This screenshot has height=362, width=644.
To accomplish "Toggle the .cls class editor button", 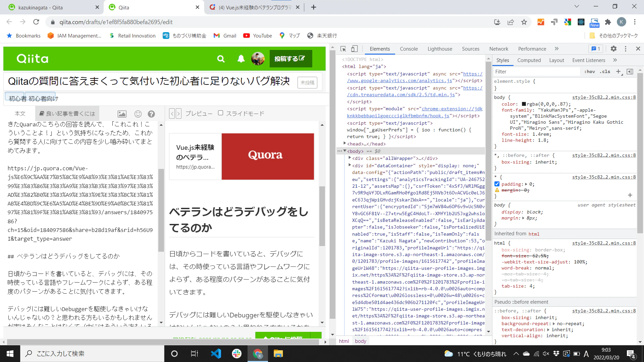I will tap(605, 72).
